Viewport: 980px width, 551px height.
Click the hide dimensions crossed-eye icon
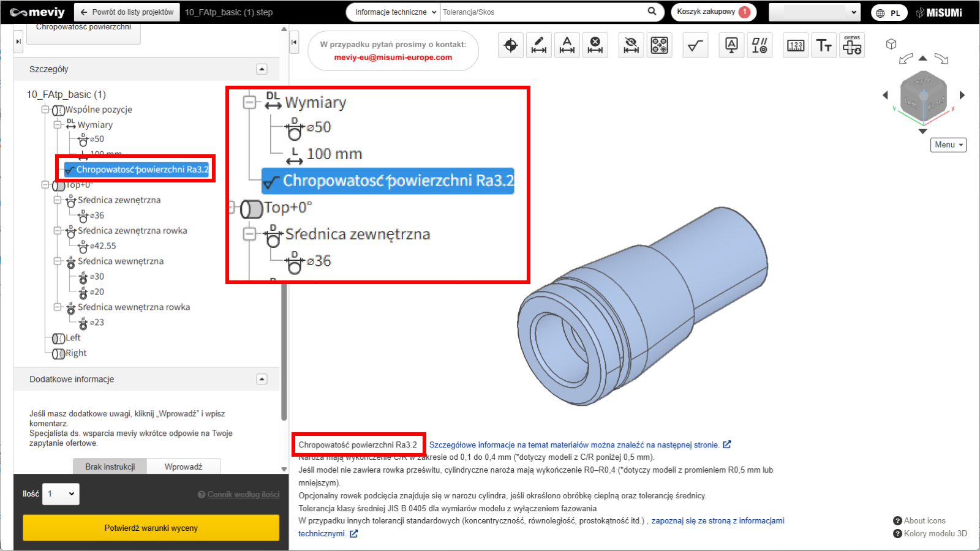point(631,45)
